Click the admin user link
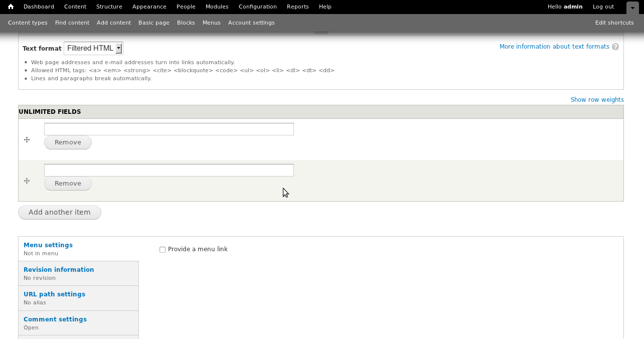 573,7
